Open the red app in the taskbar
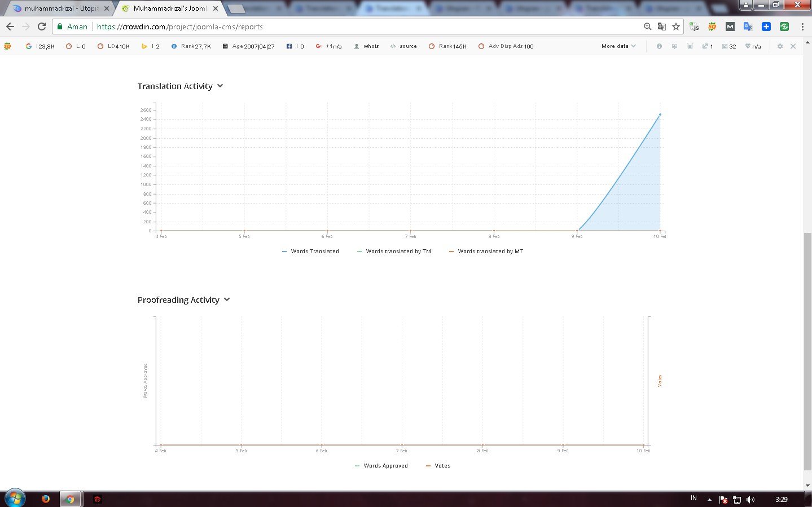812x507 pixels. (x=97, y=499)
